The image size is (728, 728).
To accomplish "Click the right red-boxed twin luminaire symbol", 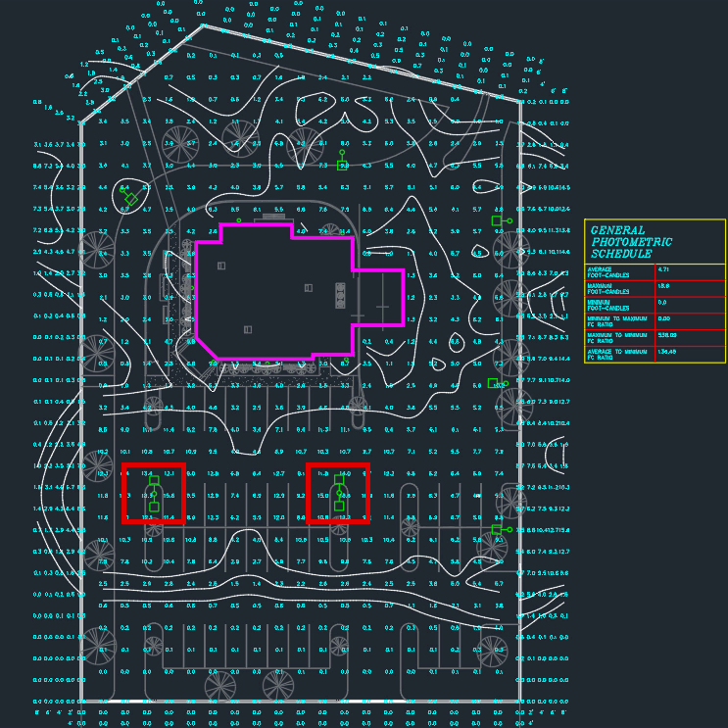I will tap(339, 493).
